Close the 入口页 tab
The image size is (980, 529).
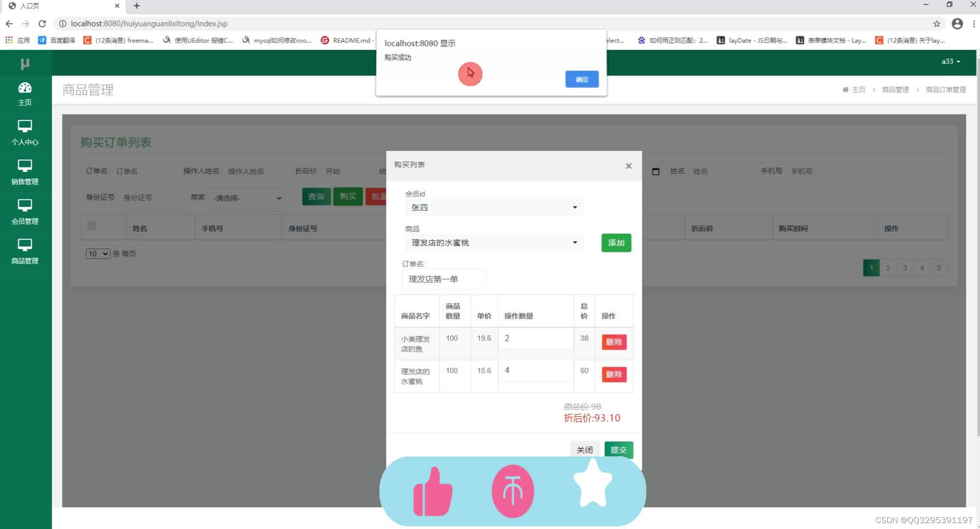[117, 6]
